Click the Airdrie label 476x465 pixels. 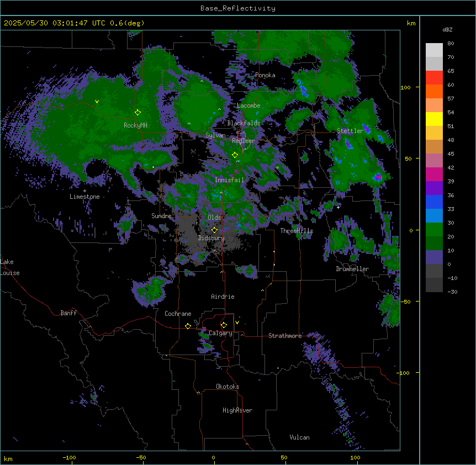(223, 297)
